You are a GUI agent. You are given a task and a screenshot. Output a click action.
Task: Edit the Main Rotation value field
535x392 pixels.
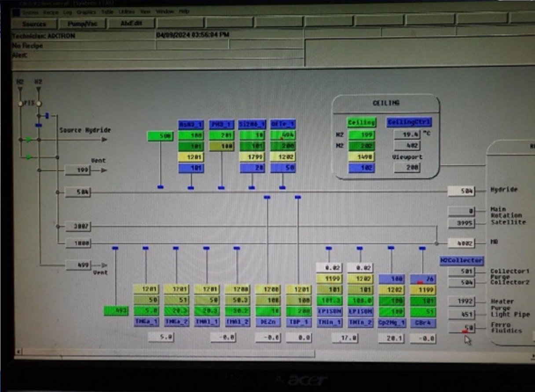462,211
